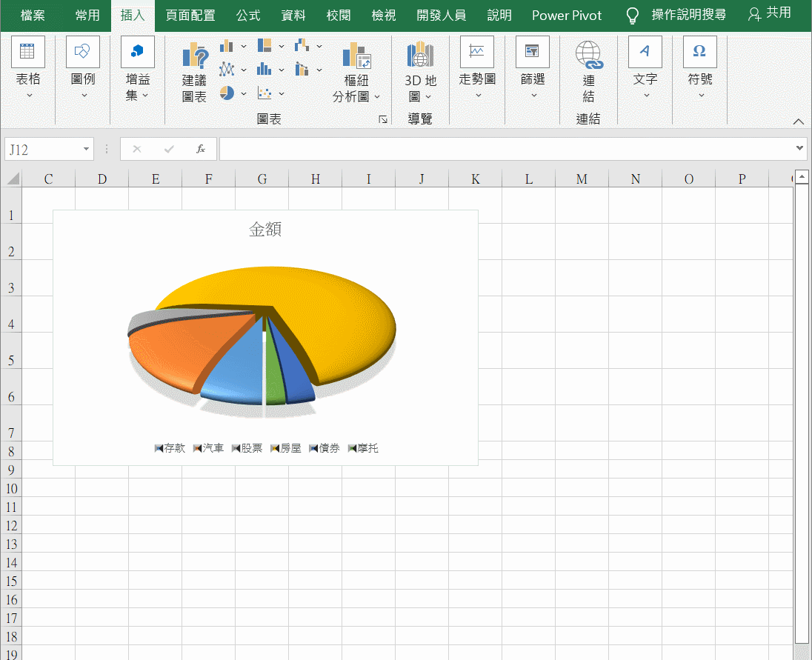Screen dimensions: 812x660
Task: Switch to the 開發人員 tab
Action: [442, 16]
